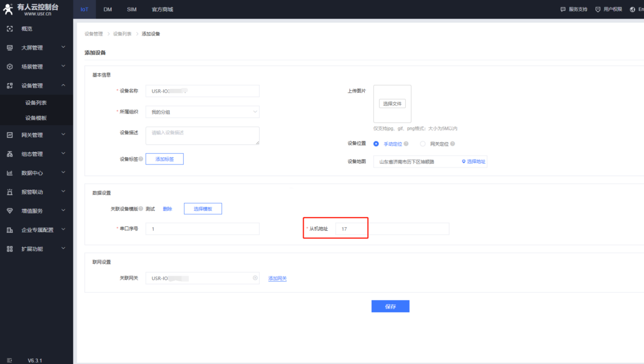
Task: Select the 网关定位 radio button
Action: coord(423,144)
